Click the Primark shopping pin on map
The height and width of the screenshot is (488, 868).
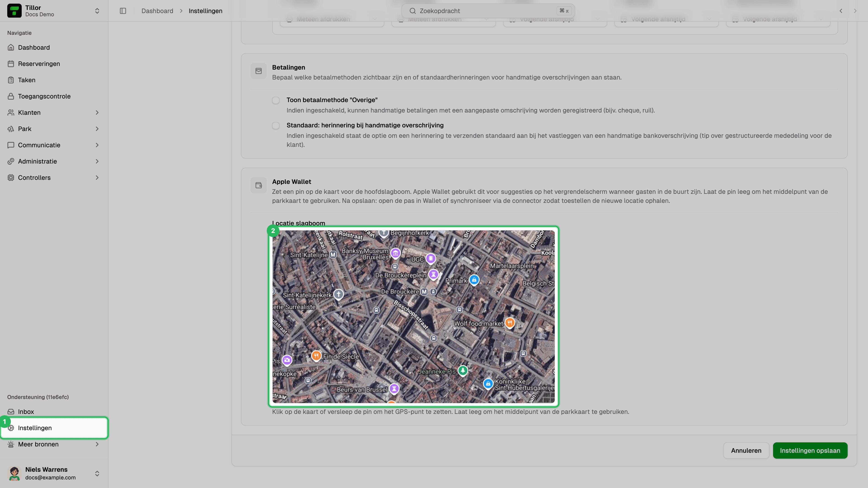click(x=474, y=280)
